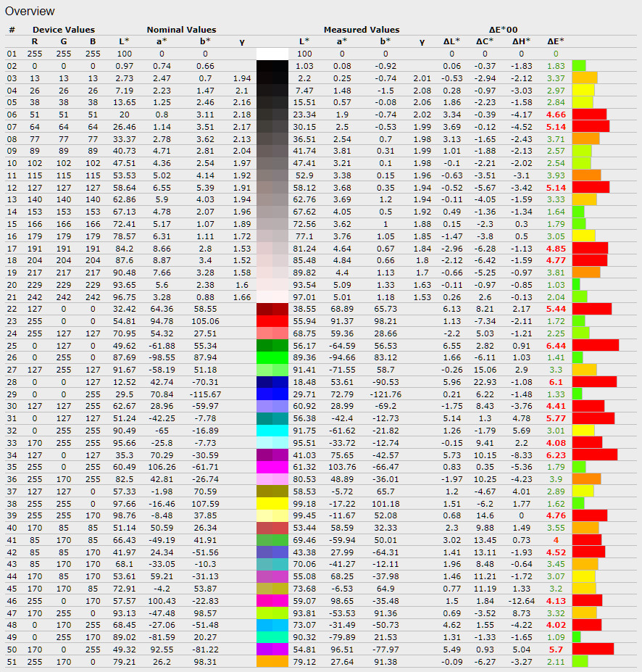This screenshot has width=642, height=672.
Task: Click the yellow ΔE bar in row 16
Action: point(583,236)
